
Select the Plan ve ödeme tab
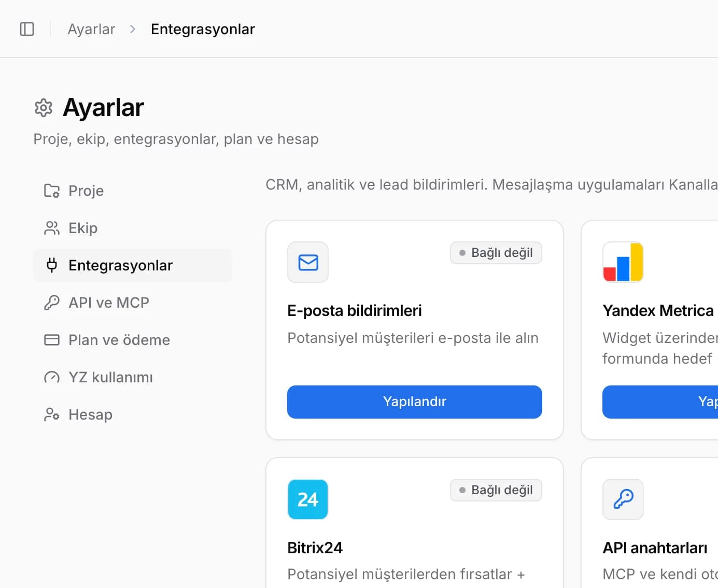point(133,340)
